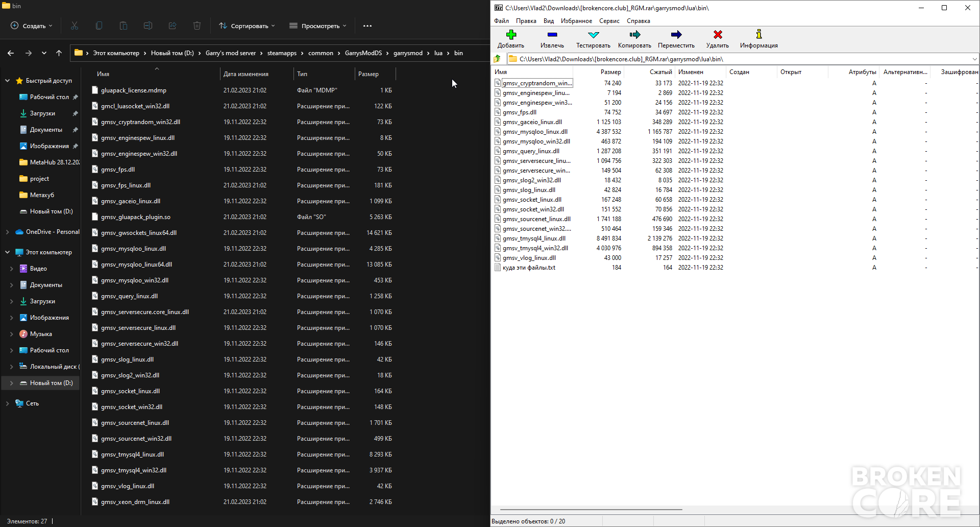Click the 7-Zip Info (Информация) icon
This screenshot has height=527, width=980.
pyautogui.click(x=759, y=34)
